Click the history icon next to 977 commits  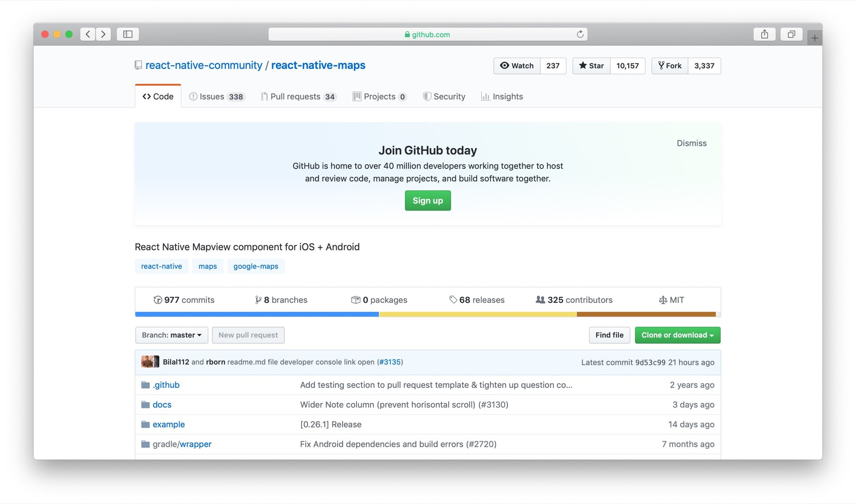coord(157,300)
